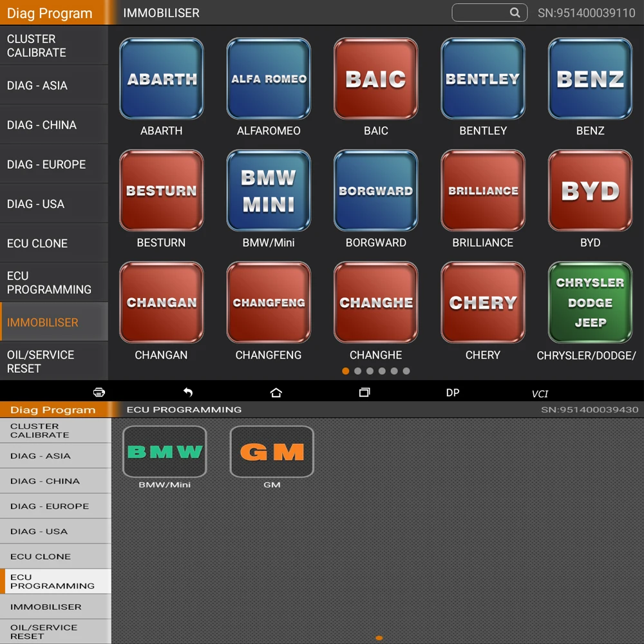Open the green CHRYSLER DODGE JEEP icon
This screenshot has width=644, height=644.
[x=590, y=303]
